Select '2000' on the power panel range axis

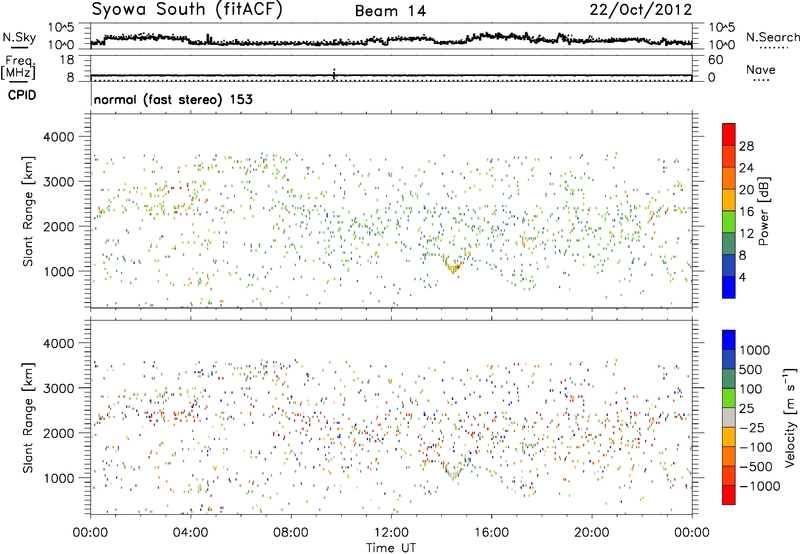tap(58, 226)
